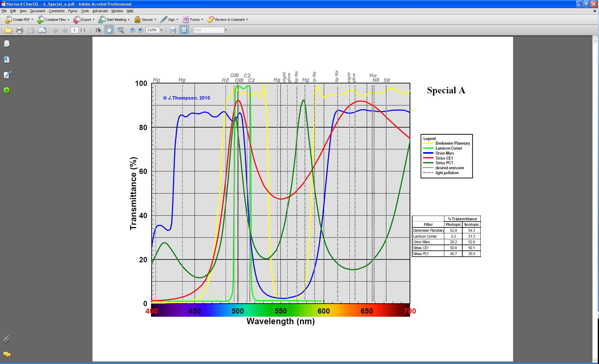Open the File menu
The height and width of the screenshot is (364, 599).
pos(4,11)
